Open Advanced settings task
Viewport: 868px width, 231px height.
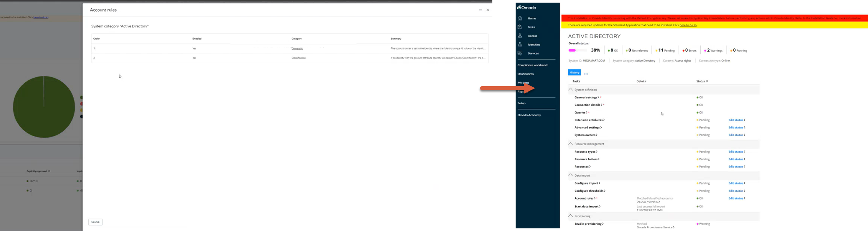(588, 127)
